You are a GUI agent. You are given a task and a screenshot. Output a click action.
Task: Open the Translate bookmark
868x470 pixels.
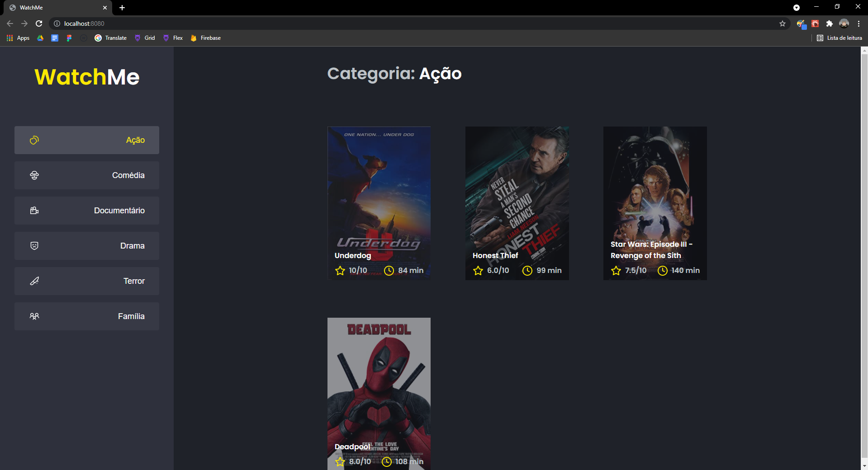(x=111, y=38)
